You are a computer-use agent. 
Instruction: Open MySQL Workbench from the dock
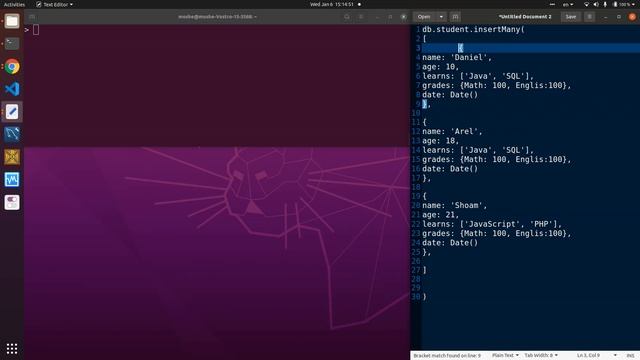click(x=12, y=134)
